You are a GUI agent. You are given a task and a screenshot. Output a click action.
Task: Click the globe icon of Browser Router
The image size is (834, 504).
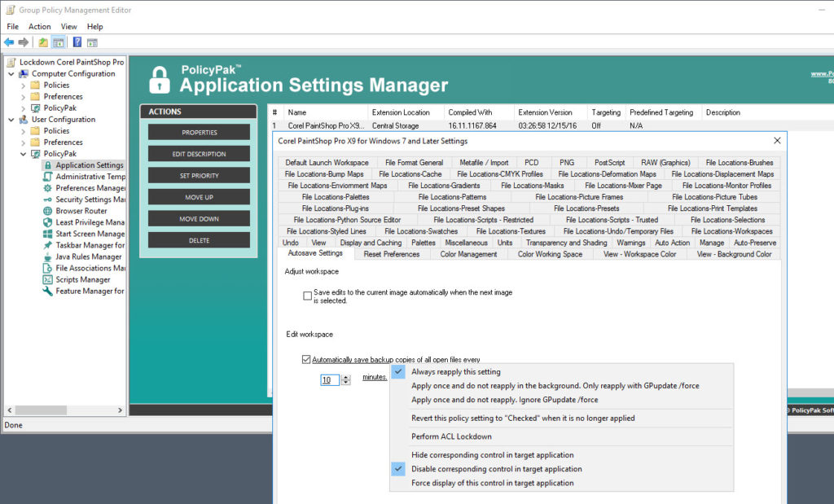(47, 211)
